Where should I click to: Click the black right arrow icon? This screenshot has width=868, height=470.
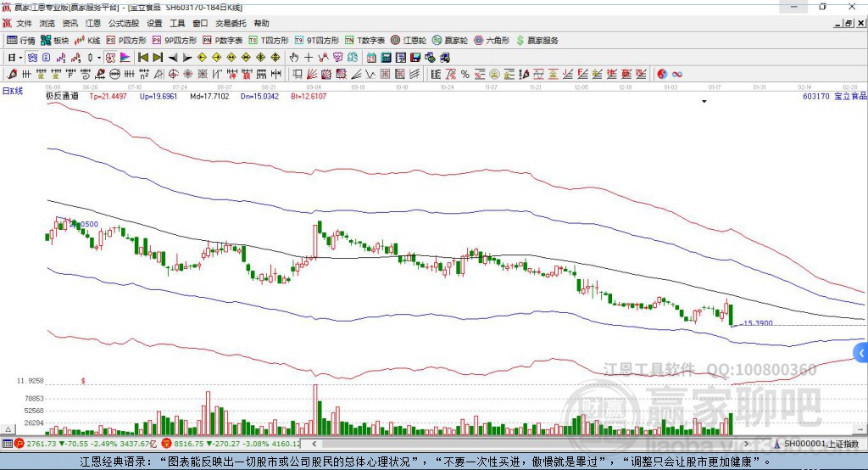point(187,58)
